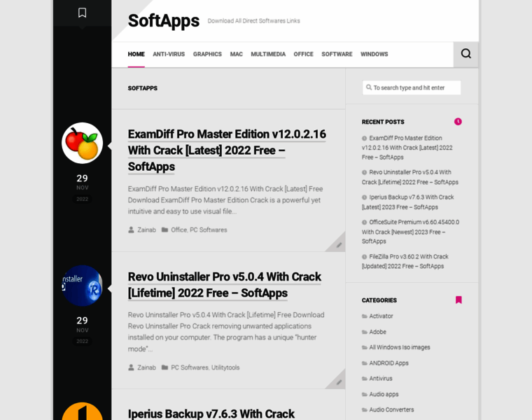Open the Activator category
This screenshot has width=532, height=420.
[x=381, y=316]
